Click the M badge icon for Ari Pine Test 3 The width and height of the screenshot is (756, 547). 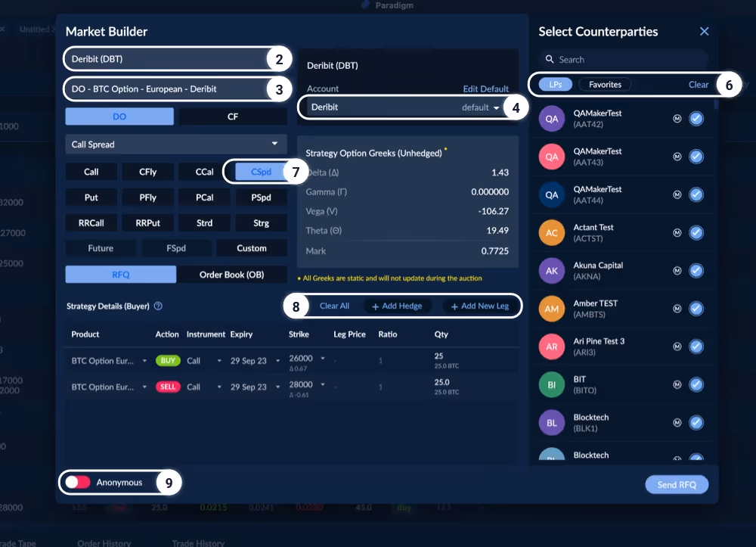(677, 347)
